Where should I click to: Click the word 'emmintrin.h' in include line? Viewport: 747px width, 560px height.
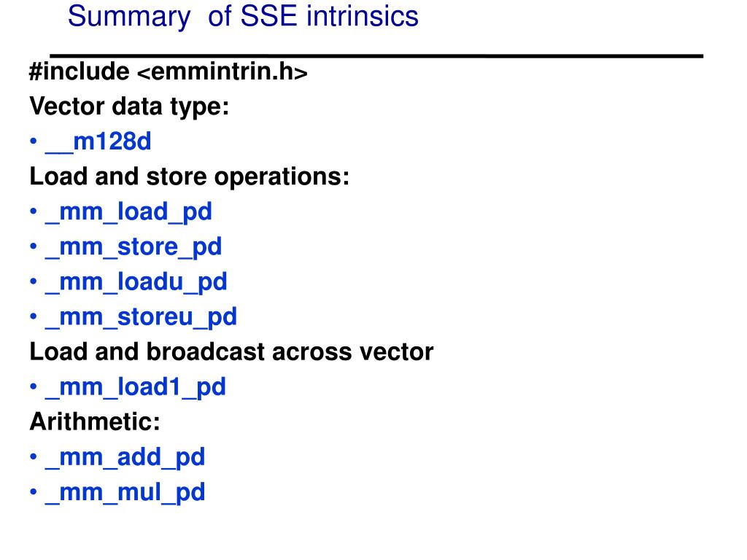click(x=222, y=72)
